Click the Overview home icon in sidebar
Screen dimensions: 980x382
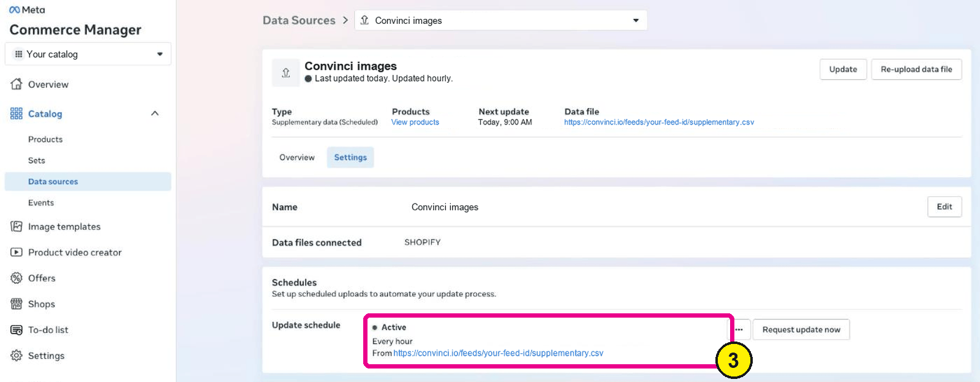pos(17,84)
